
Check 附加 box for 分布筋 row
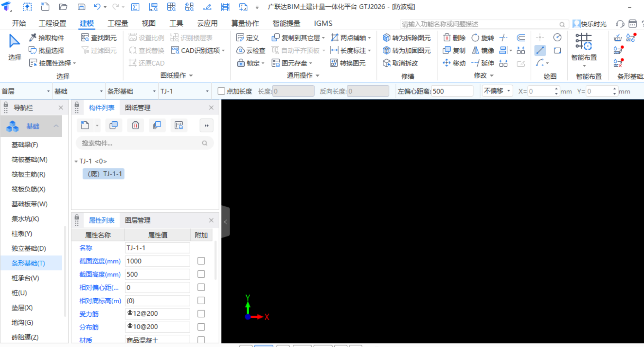tap(201, 327)
